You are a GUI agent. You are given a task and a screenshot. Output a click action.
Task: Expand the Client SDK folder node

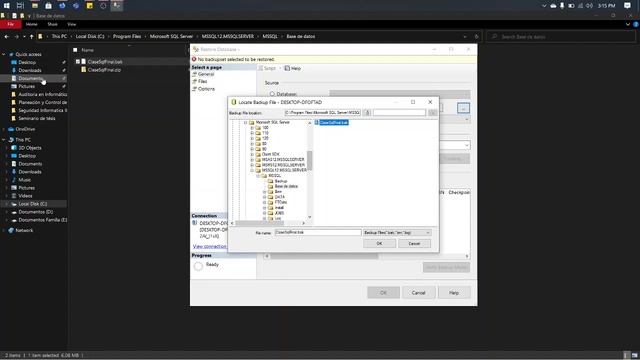pyautogui.click(x=252, y=155)
